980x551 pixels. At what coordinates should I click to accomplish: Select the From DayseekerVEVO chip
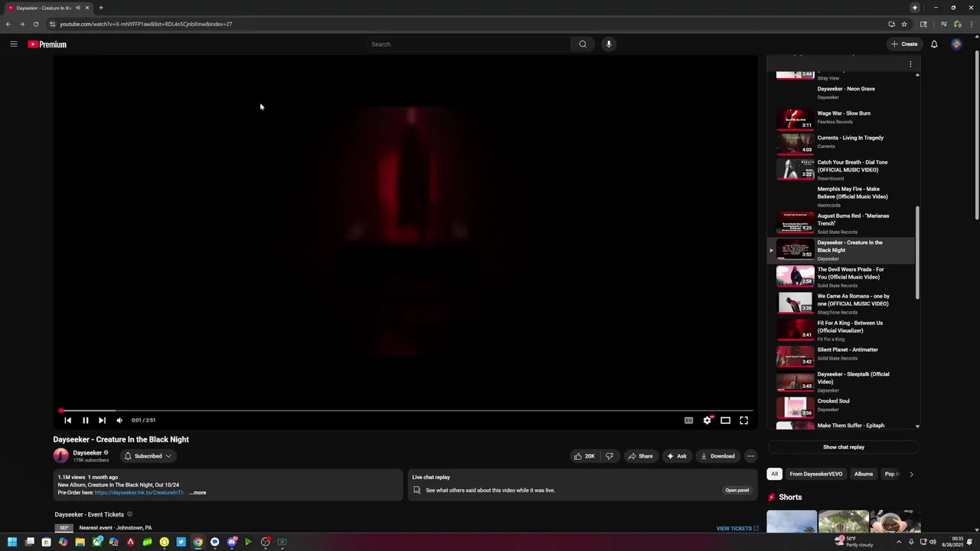pyautogui.click(x=815, y=474)
